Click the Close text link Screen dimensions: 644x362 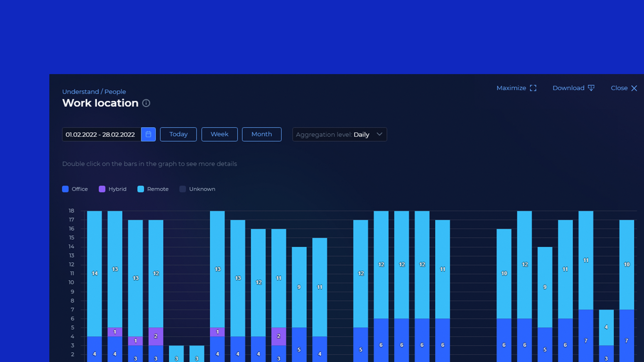(x=619, y=88)
